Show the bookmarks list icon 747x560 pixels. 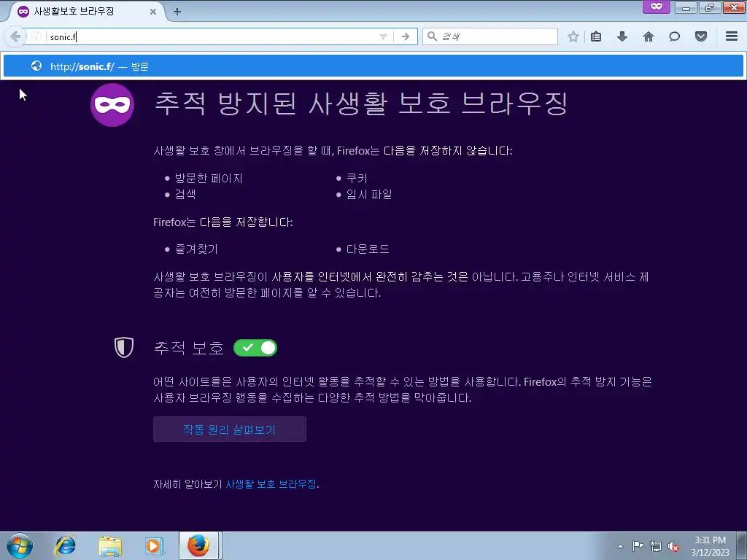tap(596, 36)
